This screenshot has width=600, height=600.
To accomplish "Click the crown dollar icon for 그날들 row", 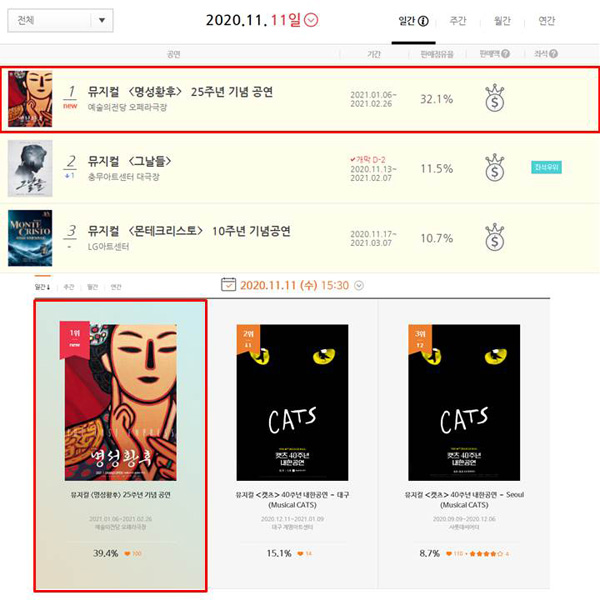I will point(494,168).
